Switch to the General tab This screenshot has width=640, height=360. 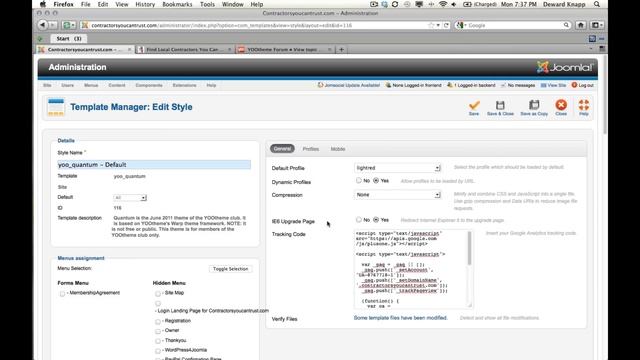tap(282, 149)
